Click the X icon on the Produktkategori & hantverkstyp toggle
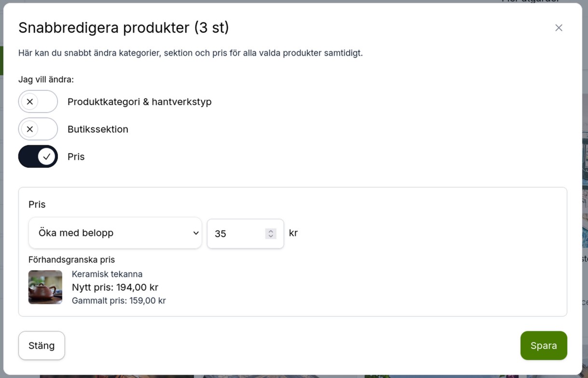 coord(30,101)
